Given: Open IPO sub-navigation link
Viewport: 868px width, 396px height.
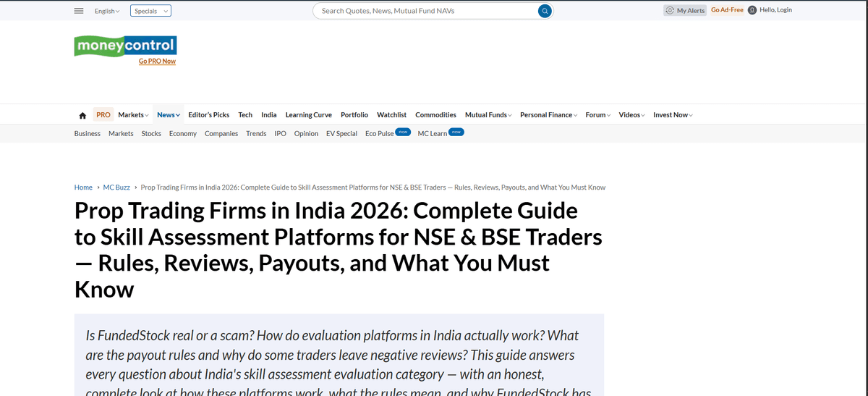Looking at the screenshot, I should coord(281,134).
